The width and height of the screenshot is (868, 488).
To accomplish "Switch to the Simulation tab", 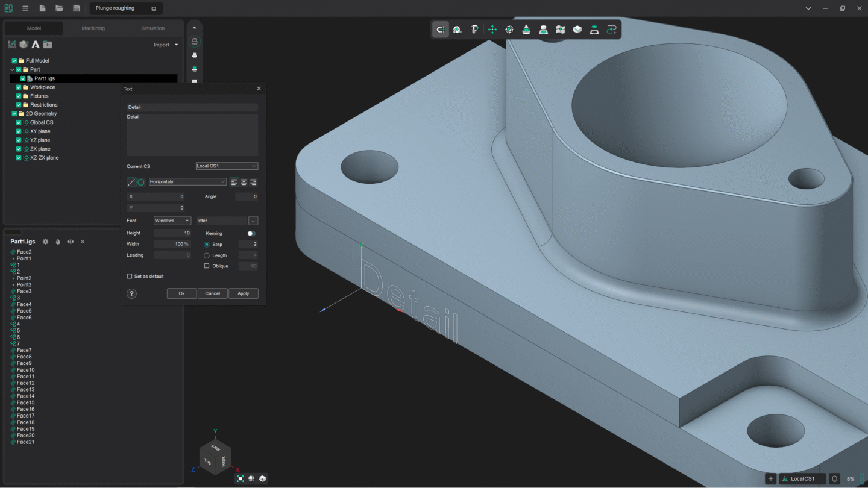I will pos(153,28).
